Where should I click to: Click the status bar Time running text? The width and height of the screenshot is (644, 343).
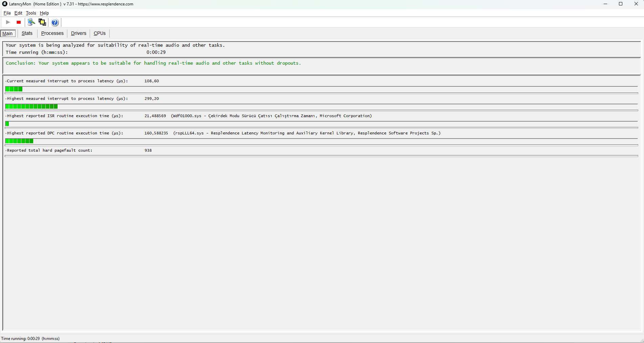(x=30, y=339)
